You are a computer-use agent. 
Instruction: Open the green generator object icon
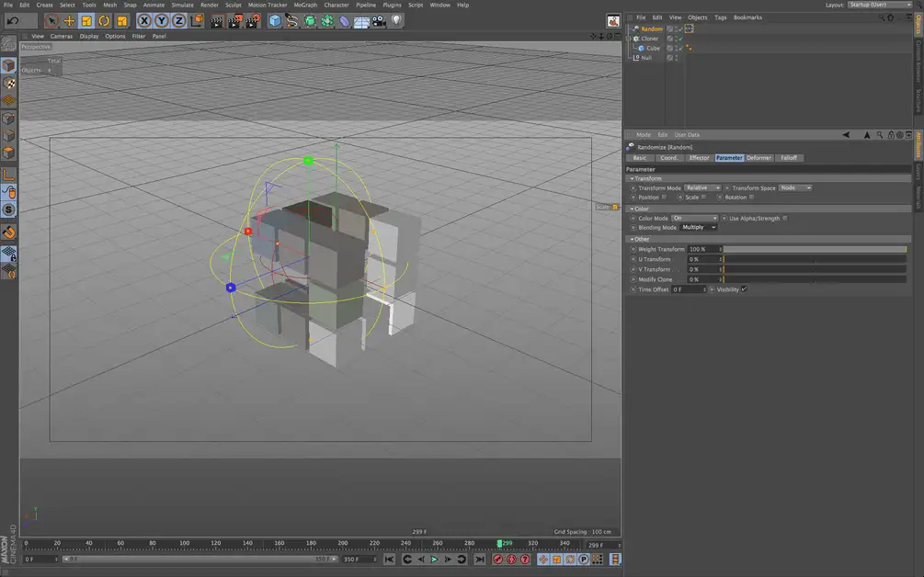coord(309,21)
